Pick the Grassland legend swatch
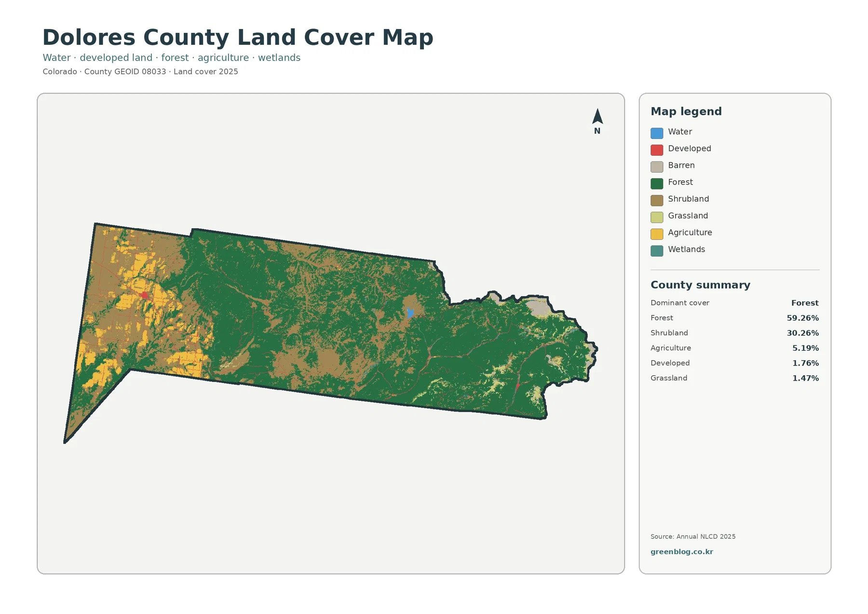868x614 pixels. tap(657, 217)
